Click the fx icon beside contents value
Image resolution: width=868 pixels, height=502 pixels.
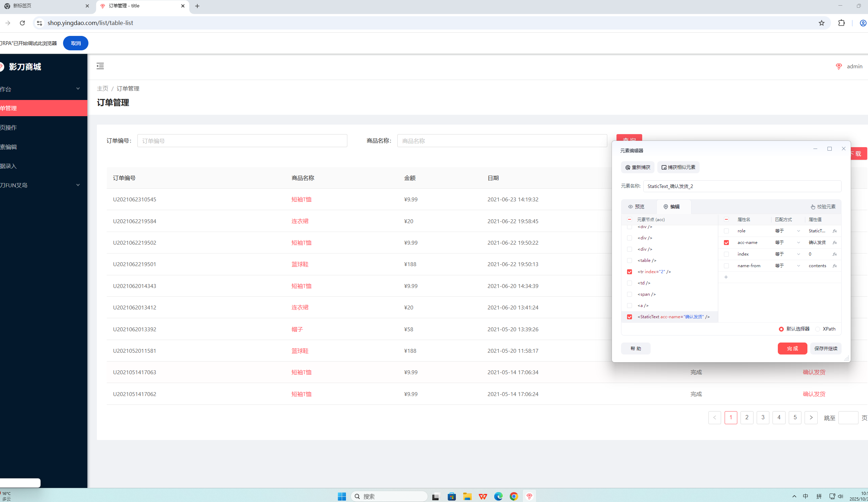[x=835, y=266]
